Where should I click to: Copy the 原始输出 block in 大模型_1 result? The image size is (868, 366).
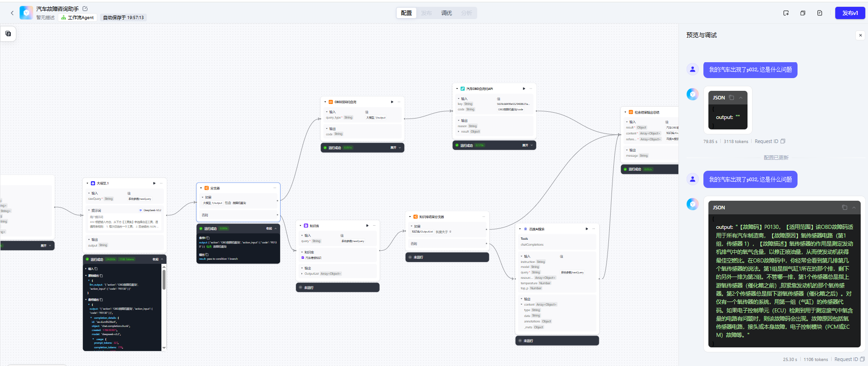pyautogui.click(x=101, y=276)
